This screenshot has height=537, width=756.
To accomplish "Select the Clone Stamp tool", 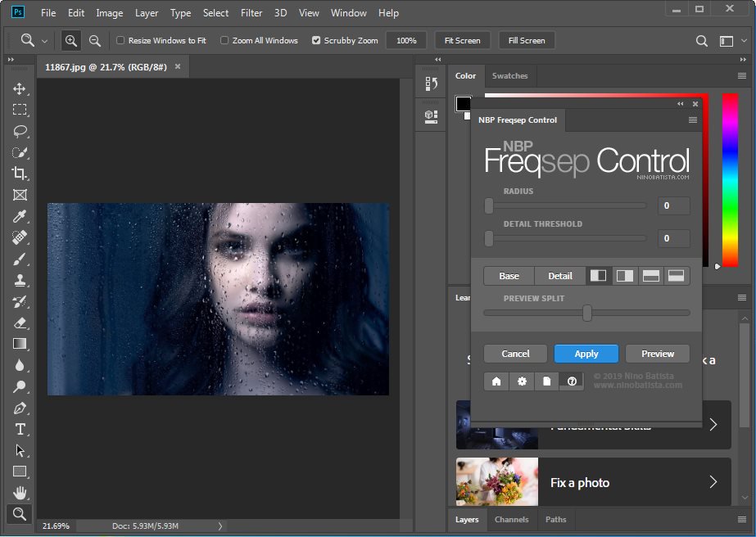I will click(20, 280).
